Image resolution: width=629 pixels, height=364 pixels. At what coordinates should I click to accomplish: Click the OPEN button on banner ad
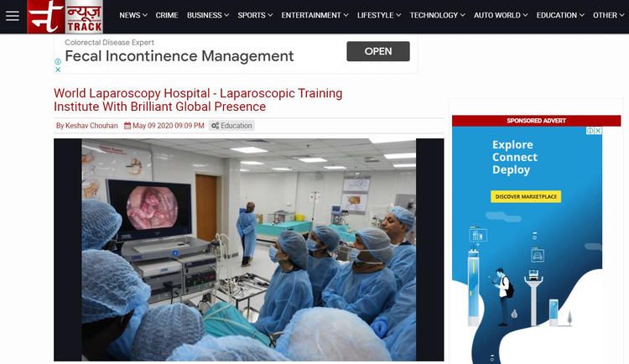click(x=378, y=51)
